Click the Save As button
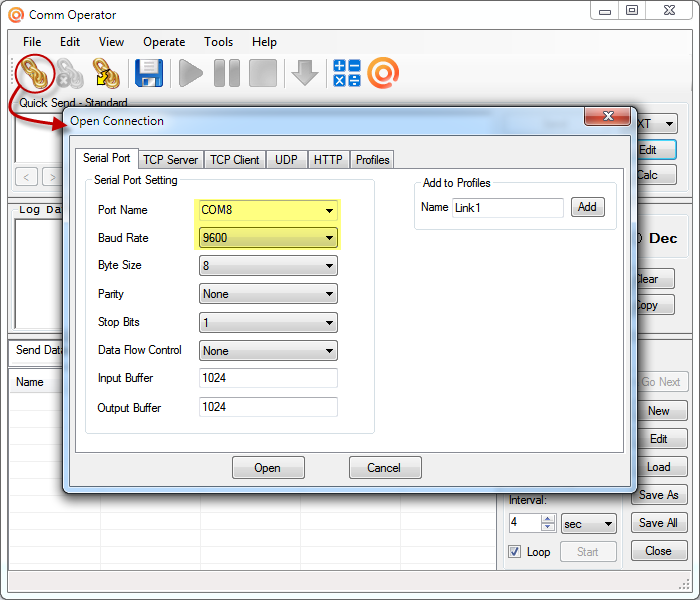 coord(659,495)
